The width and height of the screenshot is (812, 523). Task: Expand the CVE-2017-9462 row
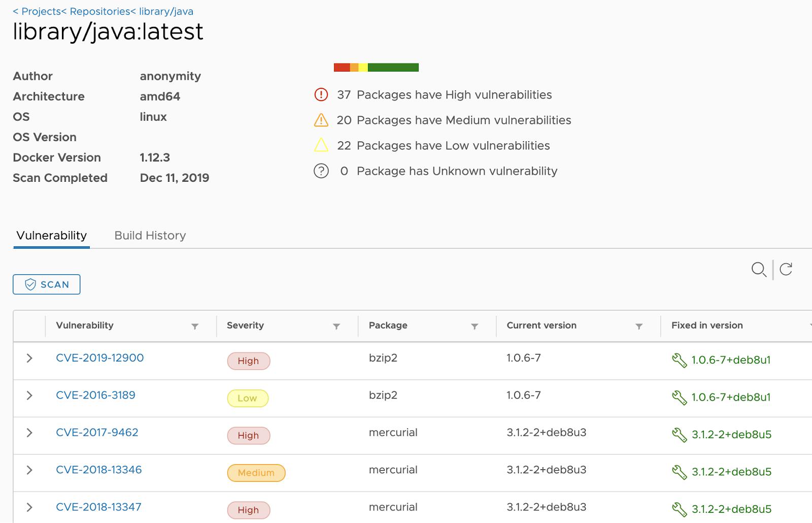tap(29, 433)
